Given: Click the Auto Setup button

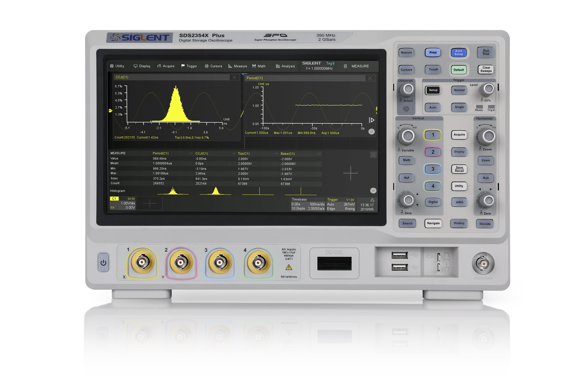Looking at the screenshot, I should click(459, 52).
